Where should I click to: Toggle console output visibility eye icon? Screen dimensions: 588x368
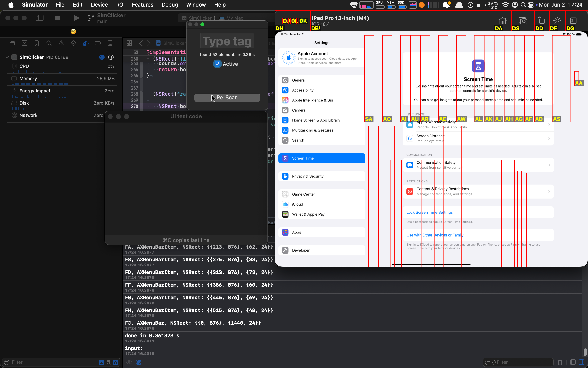[129, 362]
